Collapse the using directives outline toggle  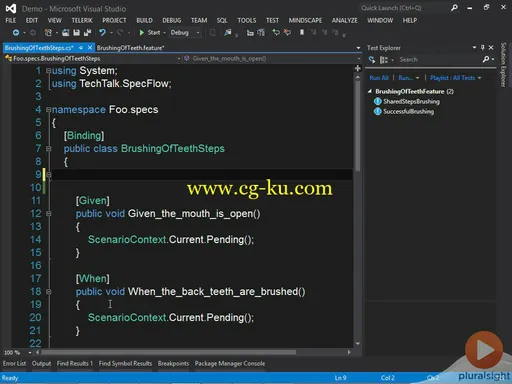click(x=48, y=70)
